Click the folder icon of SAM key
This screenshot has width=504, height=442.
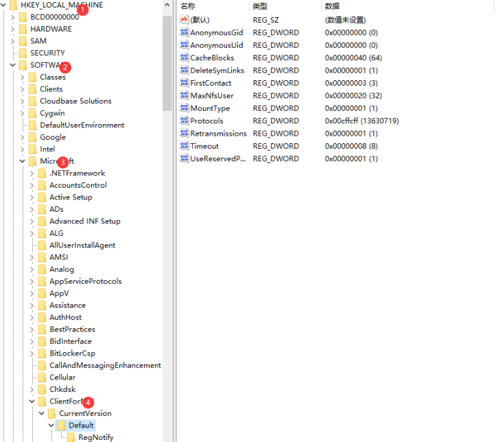23,41
